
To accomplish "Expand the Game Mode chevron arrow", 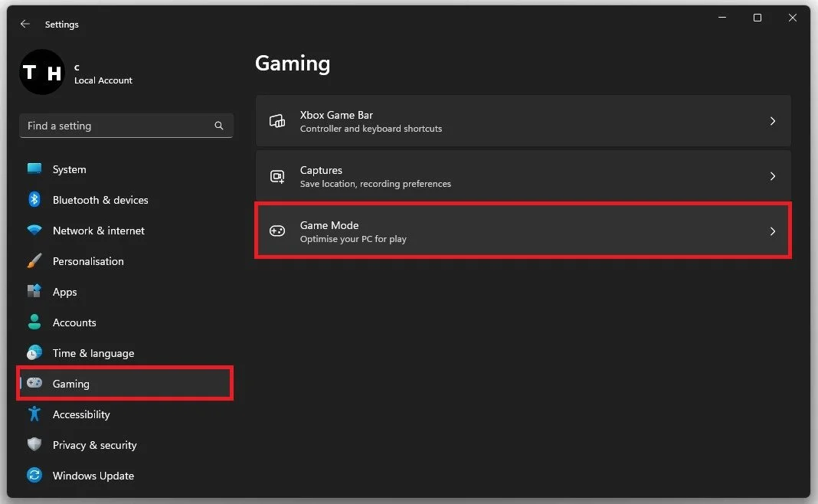I will [773, 231].
